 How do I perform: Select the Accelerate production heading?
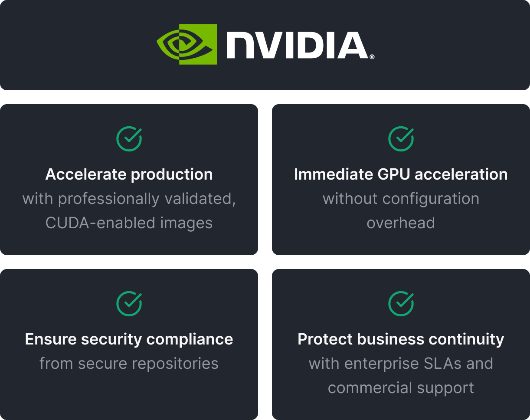pyautogui.click(x=129, y=174)
